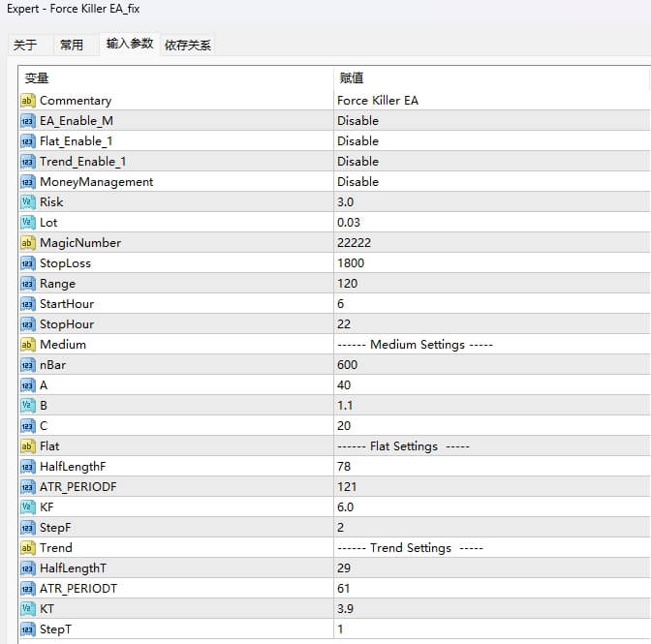The height and width of the screenshot is (644, 651).
Task: Click the integer icon beside nBar
Action: tap(27, 365)
